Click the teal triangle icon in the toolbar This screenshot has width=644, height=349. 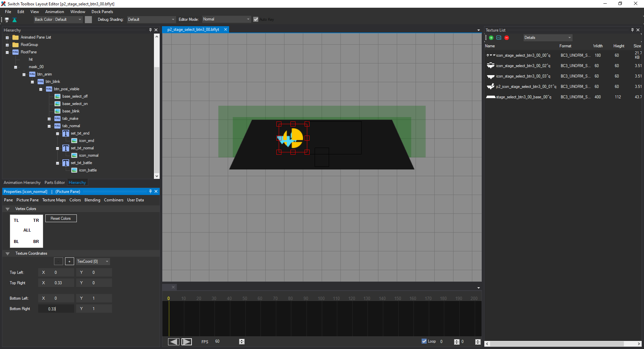[x=14, y=20]
